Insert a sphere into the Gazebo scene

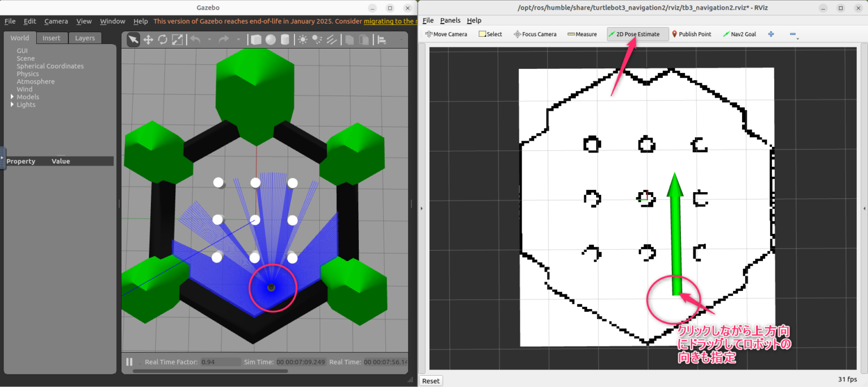271,40
